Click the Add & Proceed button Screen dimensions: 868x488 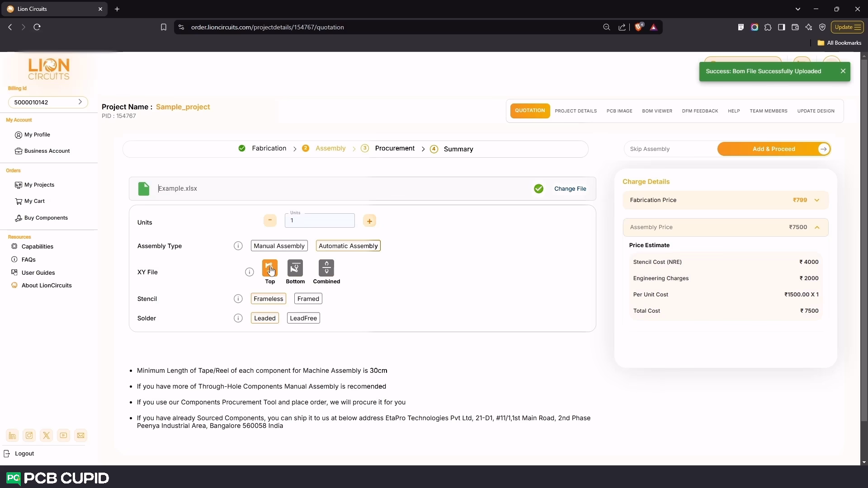tap(774, 149)
